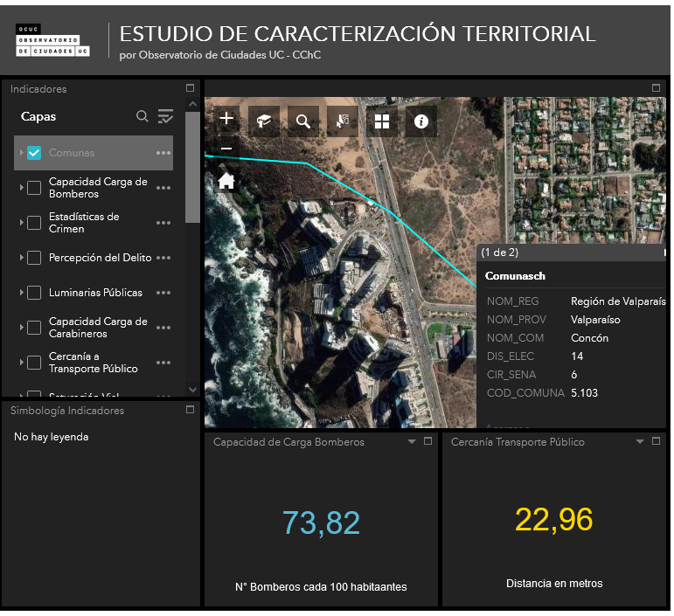Maximize the Simbología Indicadores panel
The width and height of the screenshot is (674, 616).
[190, 410]
